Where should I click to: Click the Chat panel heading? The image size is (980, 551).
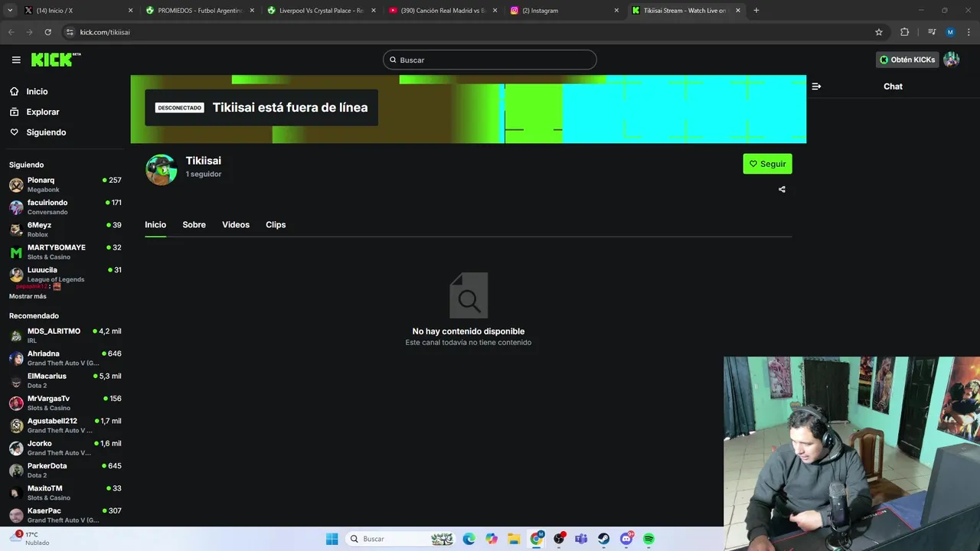[x=893, y=86]
